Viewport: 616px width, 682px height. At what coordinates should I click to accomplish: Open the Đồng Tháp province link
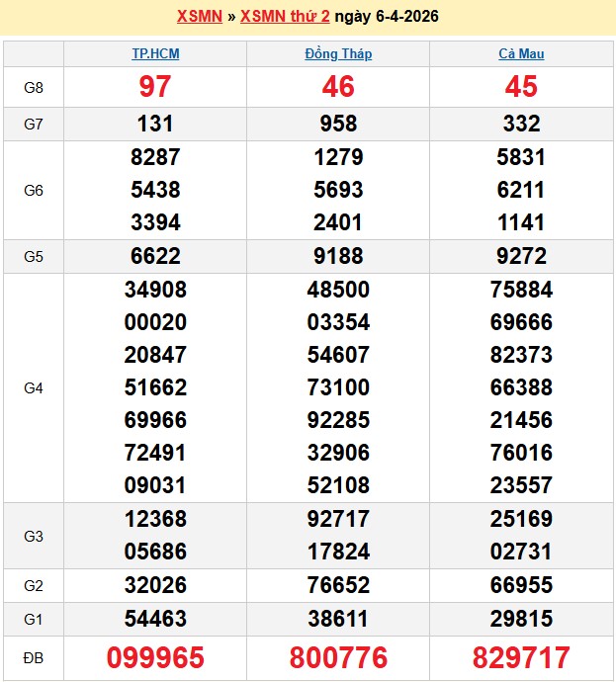coord(338,54)
